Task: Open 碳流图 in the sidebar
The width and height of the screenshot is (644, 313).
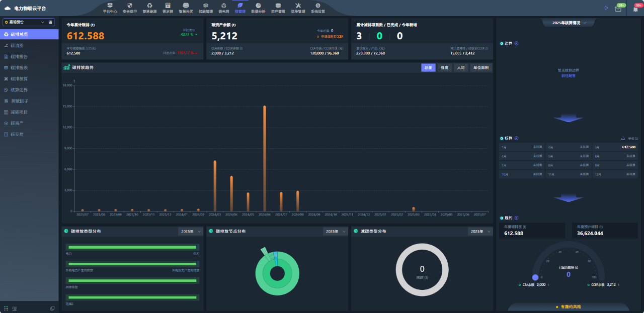Action: tap(29, 45)
